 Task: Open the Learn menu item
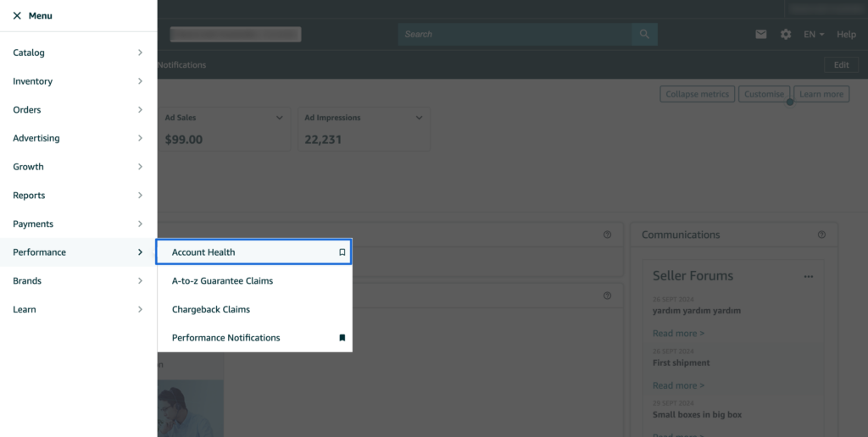click(x=79, y=309)
